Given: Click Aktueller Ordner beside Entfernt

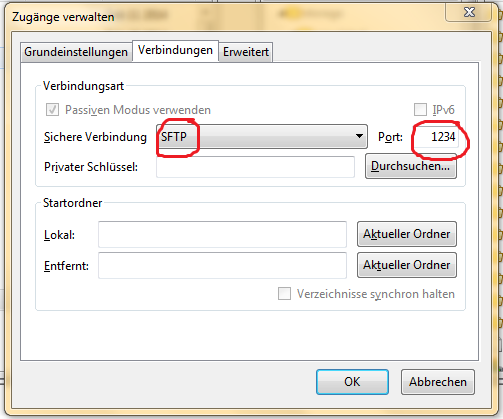Looking at the screenshot, I should click(407, 265).
